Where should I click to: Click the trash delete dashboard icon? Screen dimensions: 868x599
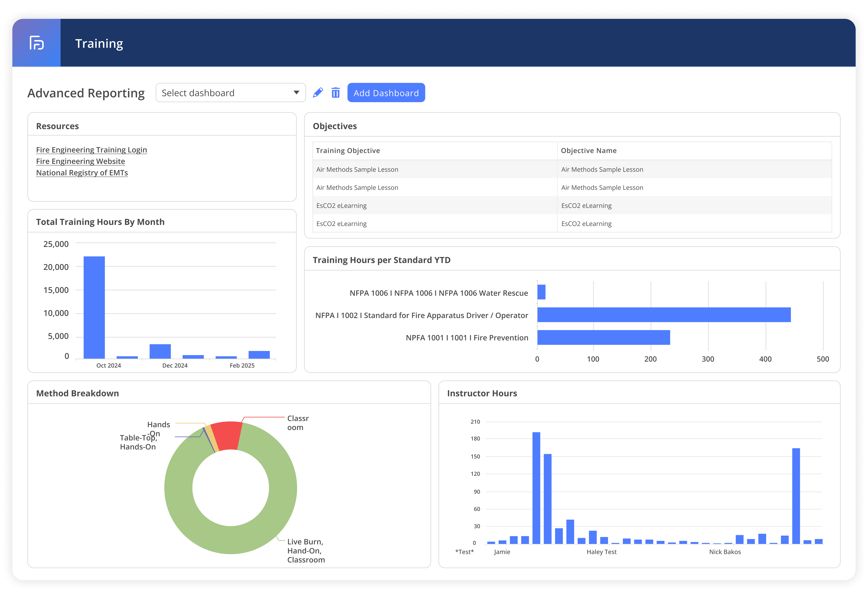335,93
